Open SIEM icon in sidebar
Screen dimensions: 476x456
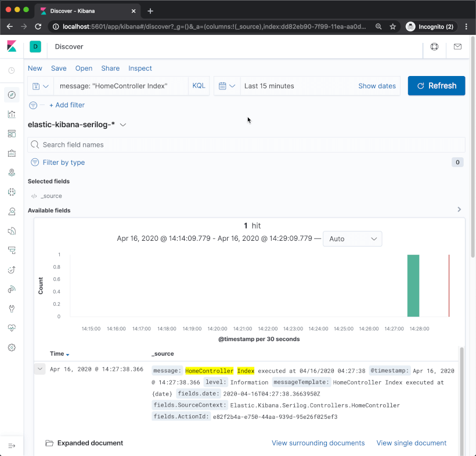point(12,289)
